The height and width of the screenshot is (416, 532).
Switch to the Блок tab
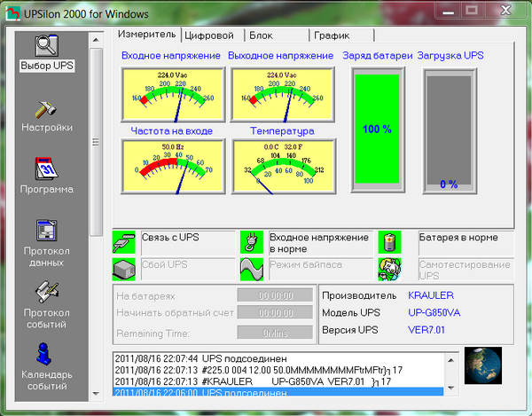278,35
